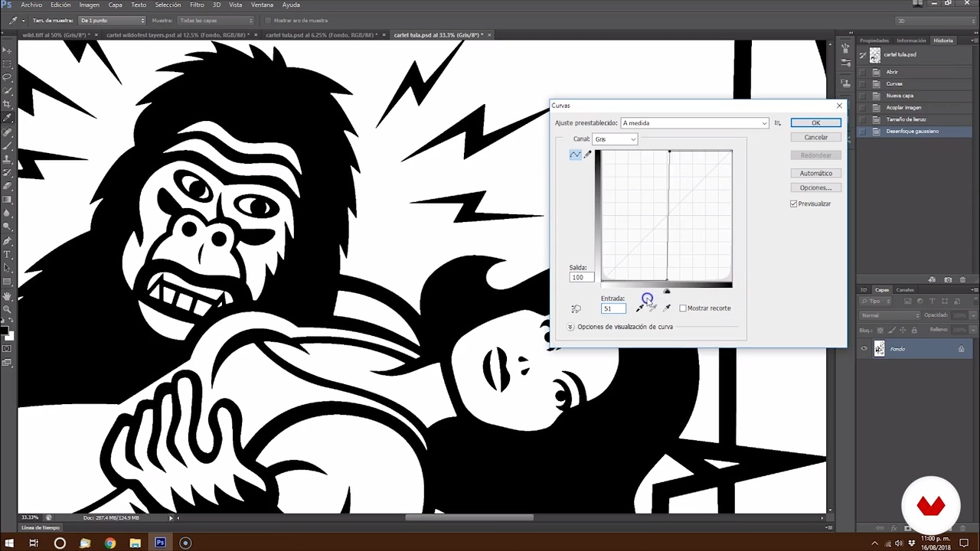Click the Salida output field

pos(581,278)
